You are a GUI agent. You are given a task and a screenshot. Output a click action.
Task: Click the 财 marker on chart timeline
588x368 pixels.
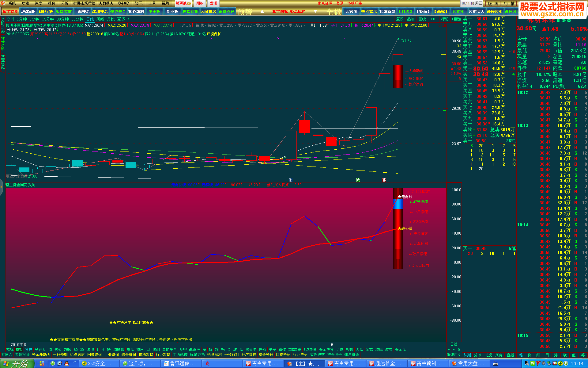(x=291, y=180)
